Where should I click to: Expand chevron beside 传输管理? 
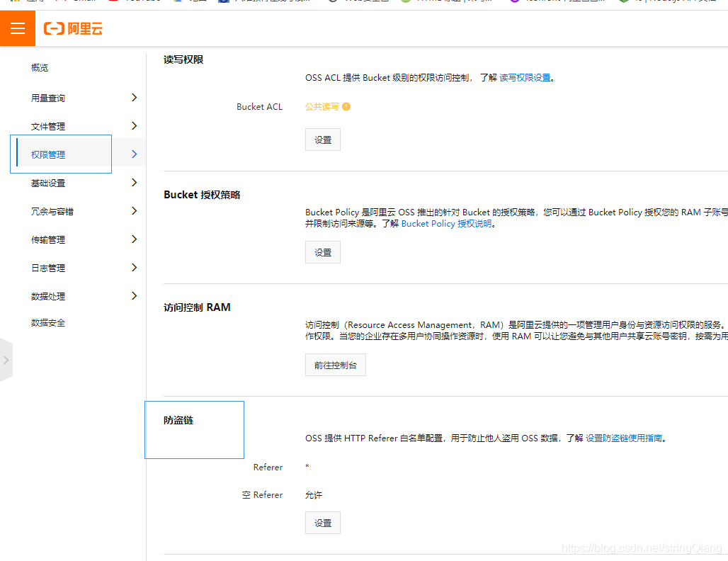click(x=134, y=239)
